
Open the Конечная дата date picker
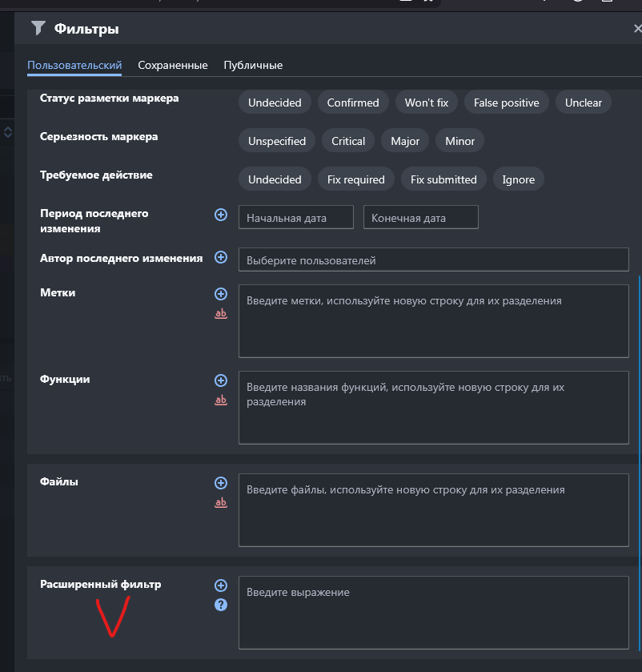coord(420,218)
